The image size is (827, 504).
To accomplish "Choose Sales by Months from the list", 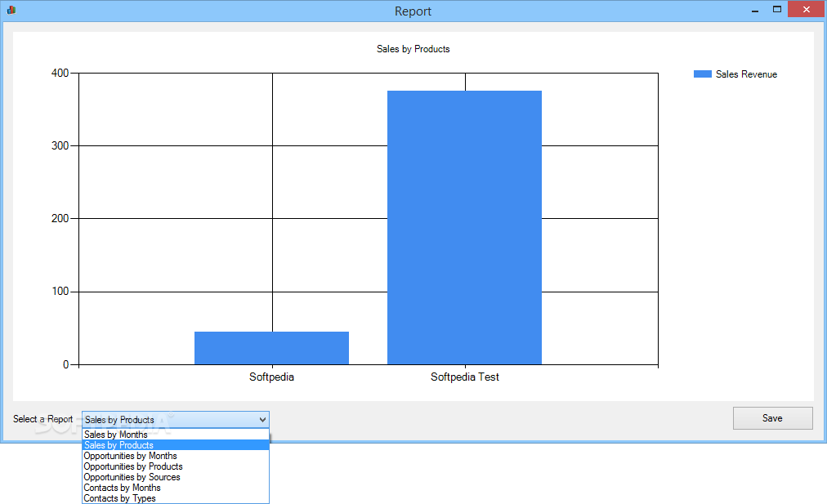I will click(x=176, y=435).
